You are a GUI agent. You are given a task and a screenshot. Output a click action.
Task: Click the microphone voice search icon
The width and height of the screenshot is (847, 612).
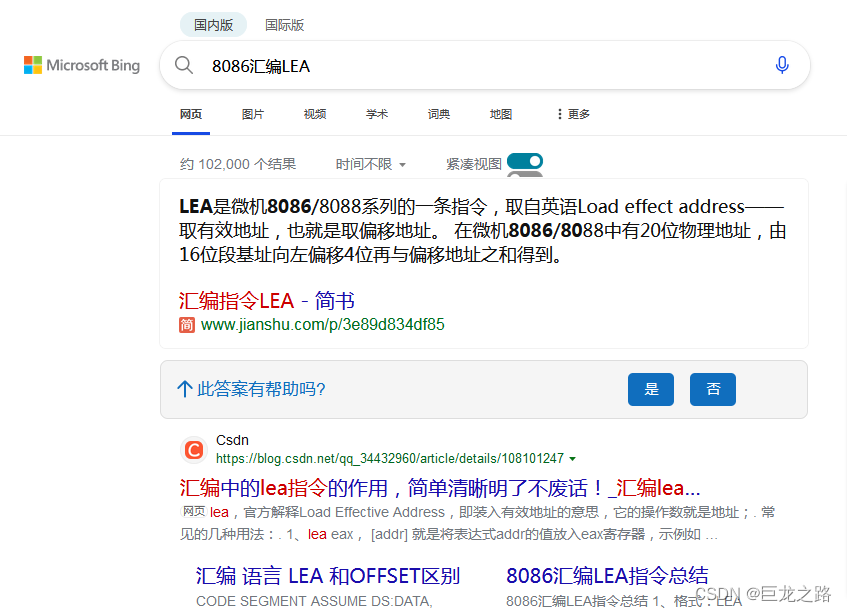pyautogui.click(x=782, y=65)
